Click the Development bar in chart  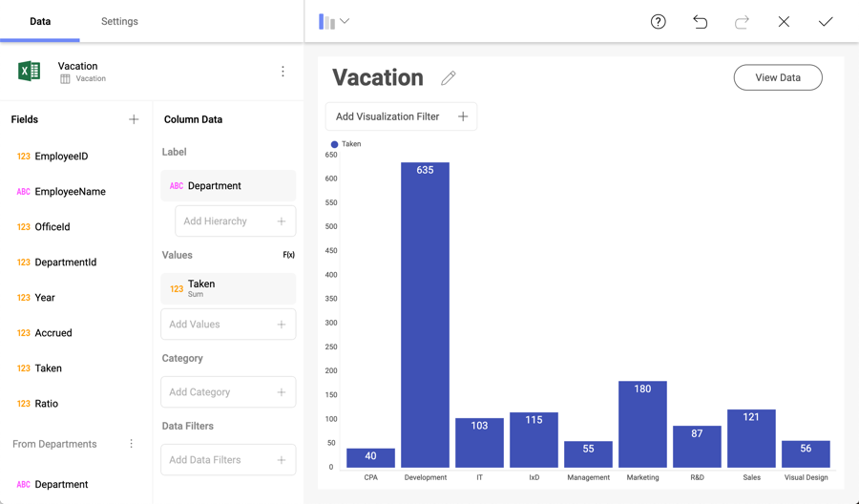425,315
